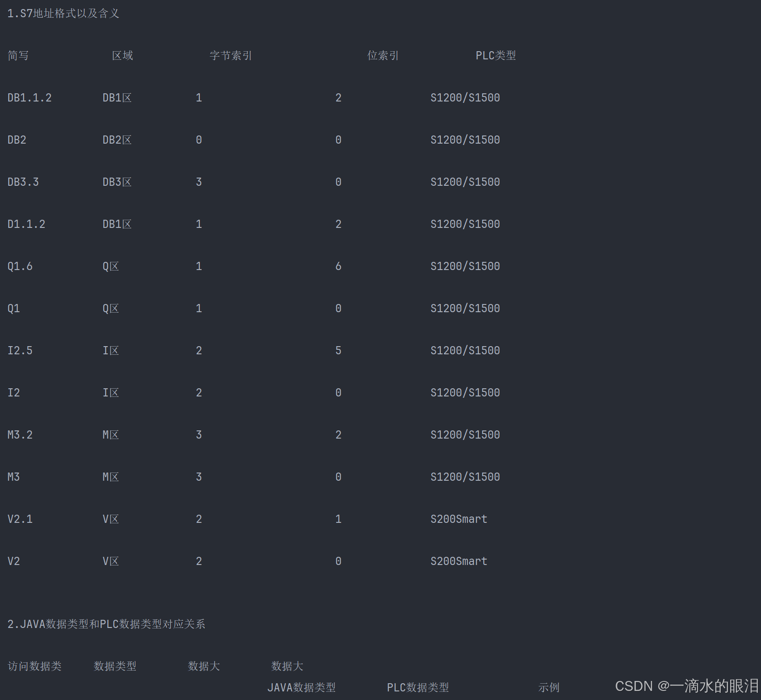
Task: Select the address 'DB2' in first column
Action: pos(17,140)
